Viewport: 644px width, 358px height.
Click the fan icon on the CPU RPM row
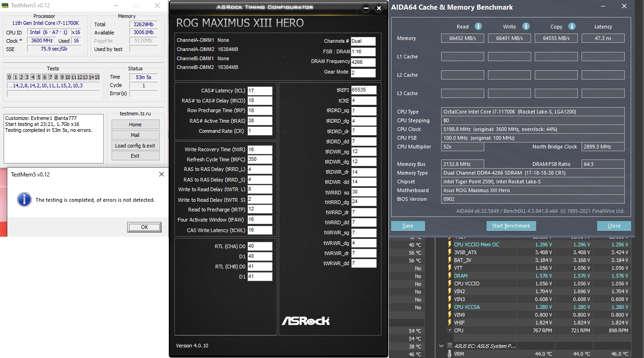[449, 330]
